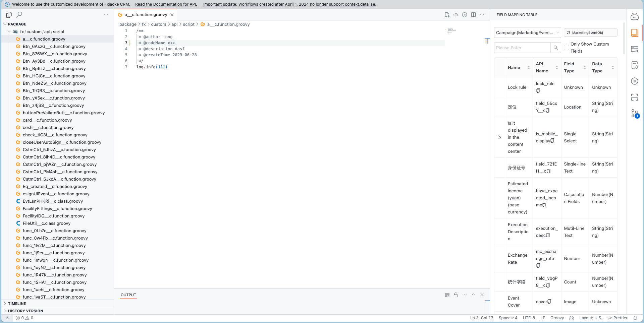
Task: Copy the lock_rule API name
Action: (x=538, y=91)
